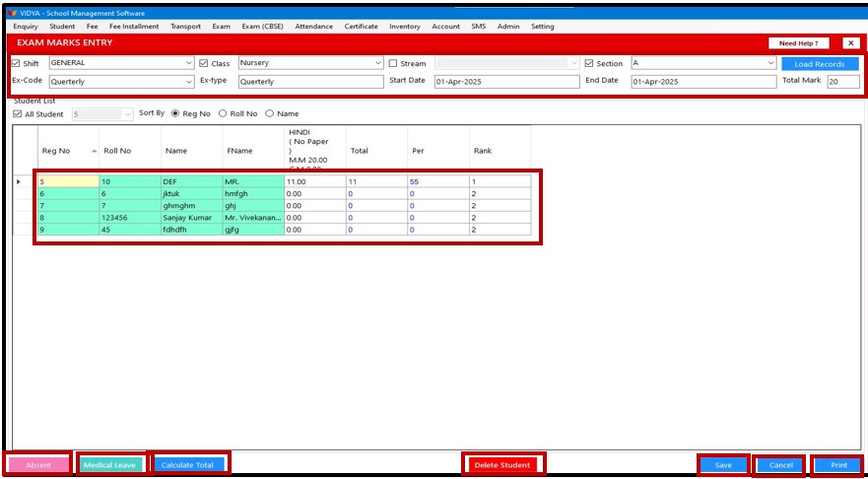Click the Need Help ? button

click(x=799, y=43)
